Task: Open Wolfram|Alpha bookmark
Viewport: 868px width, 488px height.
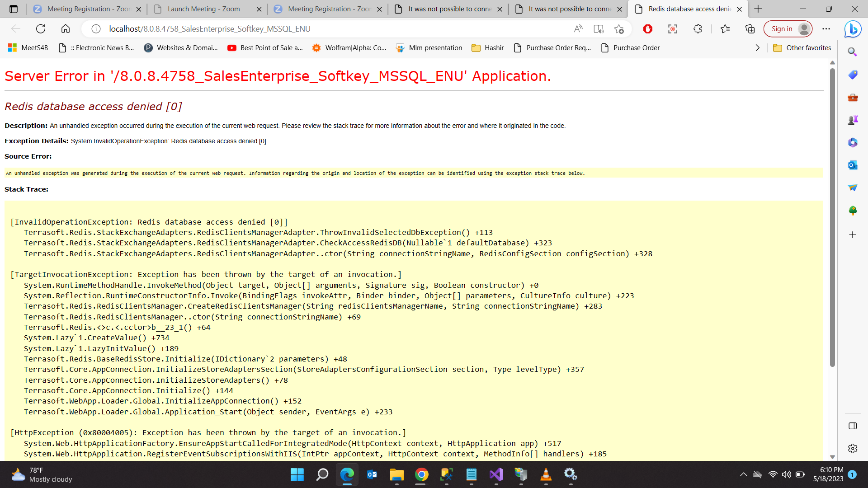Action: [x=349, y=48]
